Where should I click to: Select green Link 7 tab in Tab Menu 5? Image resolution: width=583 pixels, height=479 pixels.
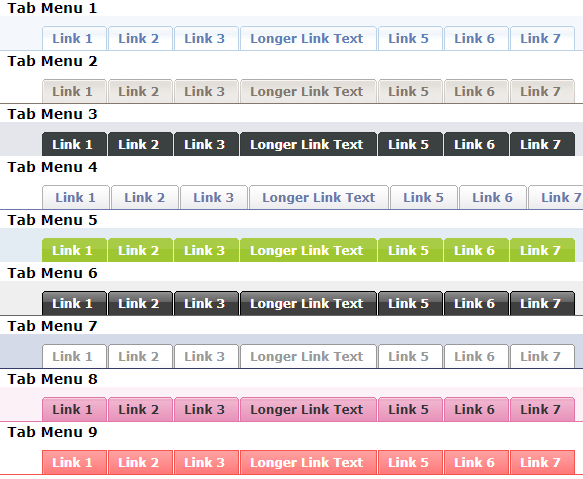tap(542, 250)
